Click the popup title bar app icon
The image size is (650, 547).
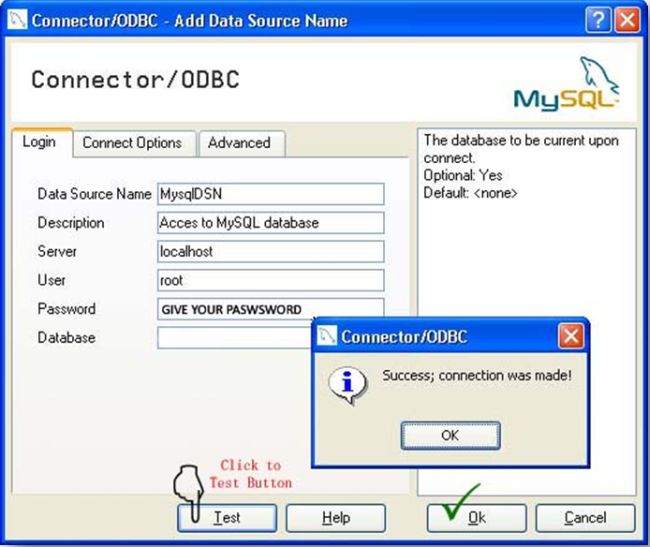tap(327, 336)
